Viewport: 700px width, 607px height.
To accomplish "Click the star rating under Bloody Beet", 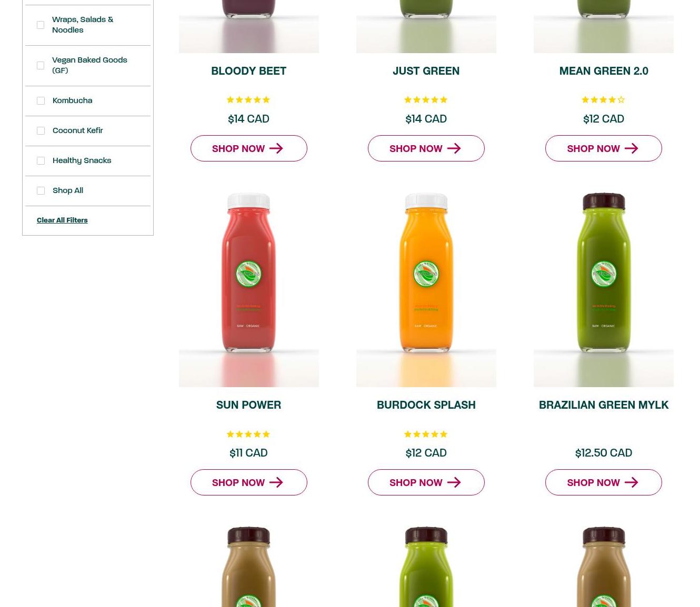I will click(248, 100).
